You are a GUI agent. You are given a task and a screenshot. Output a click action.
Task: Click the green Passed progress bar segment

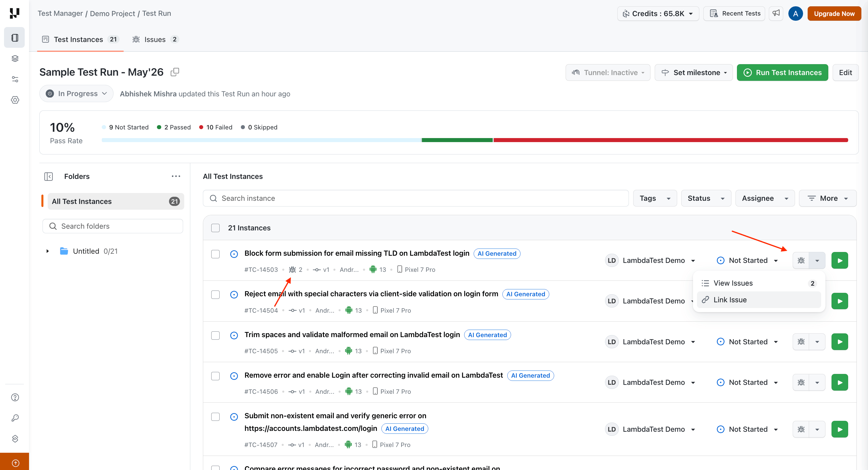[x=457, y=140]
